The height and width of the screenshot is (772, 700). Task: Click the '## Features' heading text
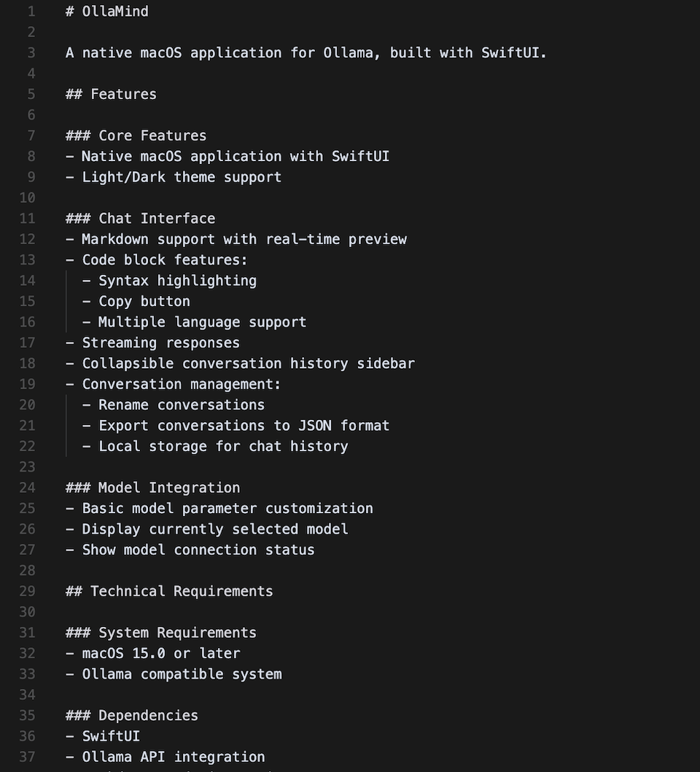coord(111,95)
